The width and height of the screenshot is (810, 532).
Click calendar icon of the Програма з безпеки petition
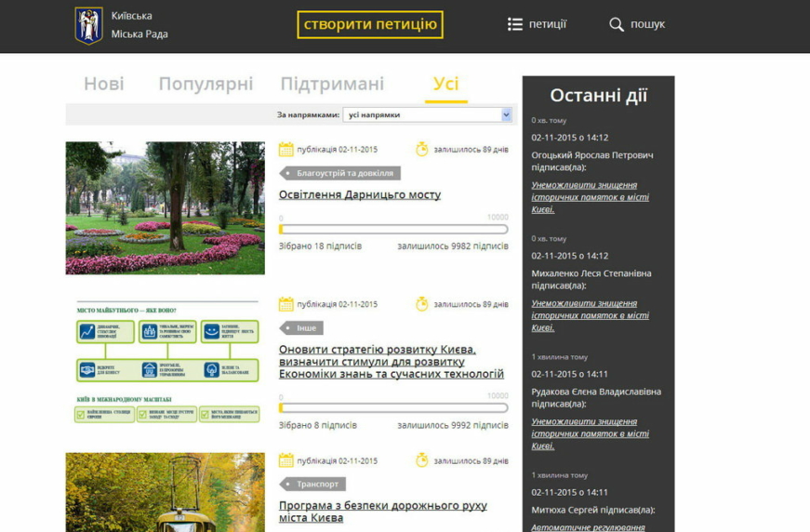pos(286,460)
